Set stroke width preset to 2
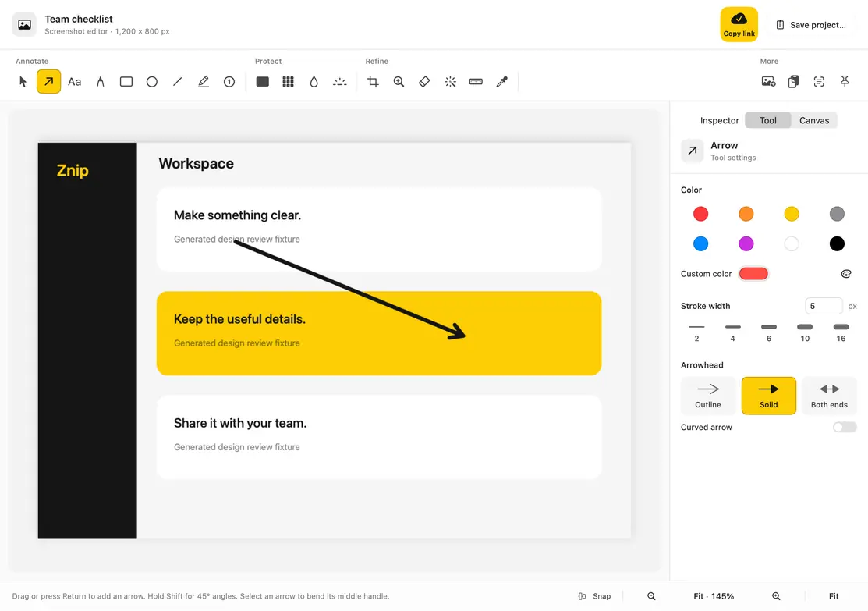 tap(696, 332)
